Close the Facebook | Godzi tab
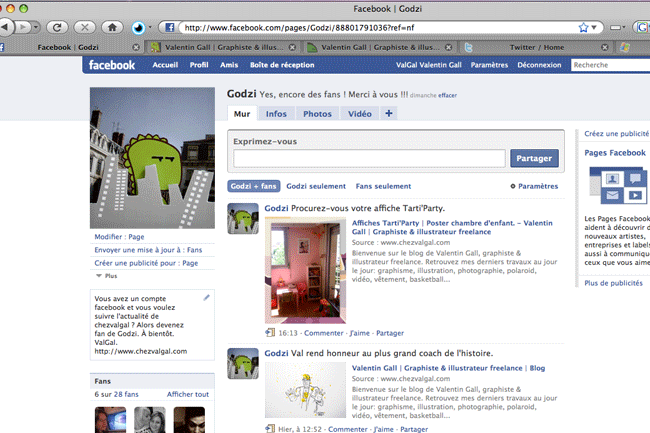 [x=136, y=47]
